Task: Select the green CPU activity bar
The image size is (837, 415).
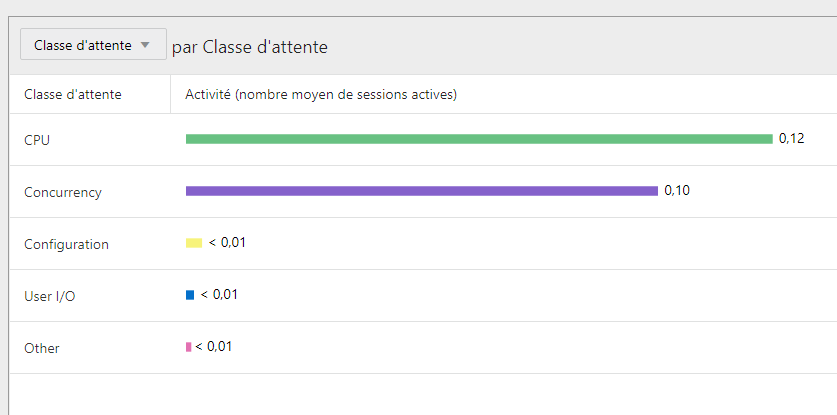Action: click(x=479, y=139)
